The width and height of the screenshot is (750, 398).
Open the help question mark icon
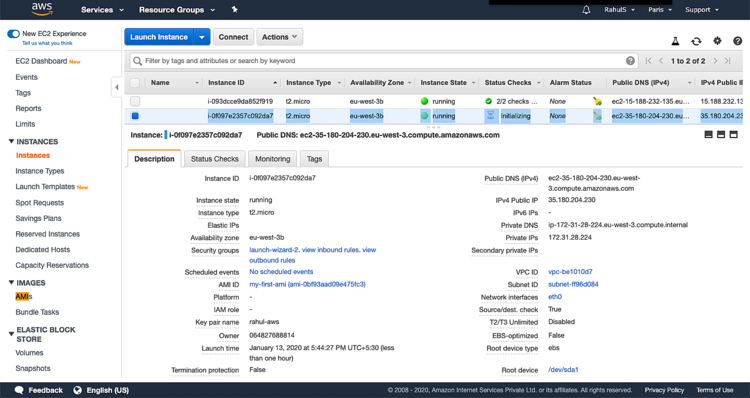point(738,41)
